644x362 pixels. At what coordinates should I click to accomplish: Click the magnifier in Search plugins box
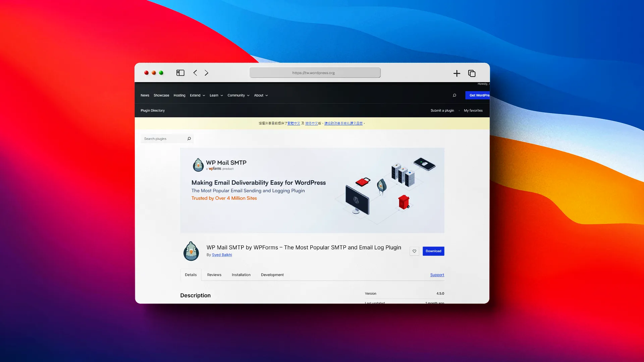(x=189, y=139)
